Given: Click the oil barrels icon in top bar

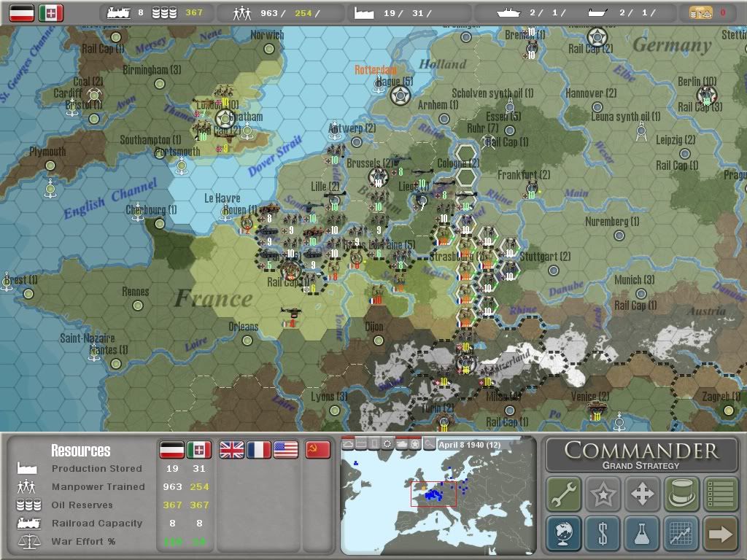Looking at the screenshot, I should [164, 13].
